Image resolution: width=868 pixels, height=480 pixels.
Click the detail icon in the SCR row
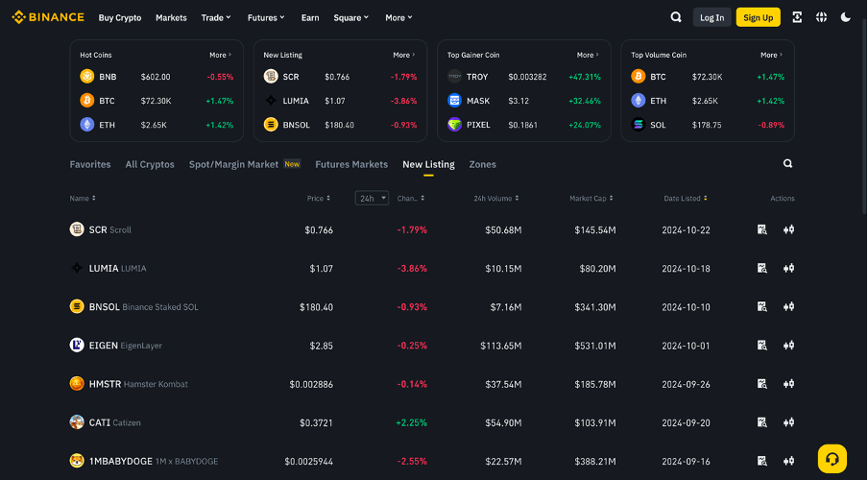pyautogui.click(x=761, y=229)
